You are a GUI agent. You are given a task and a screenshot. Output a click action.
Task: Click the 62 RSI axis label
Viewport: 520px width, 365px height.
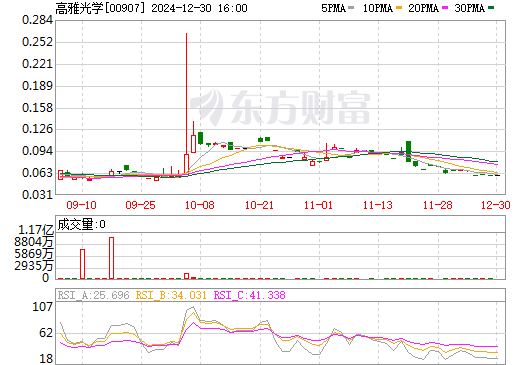click(46, 333)
